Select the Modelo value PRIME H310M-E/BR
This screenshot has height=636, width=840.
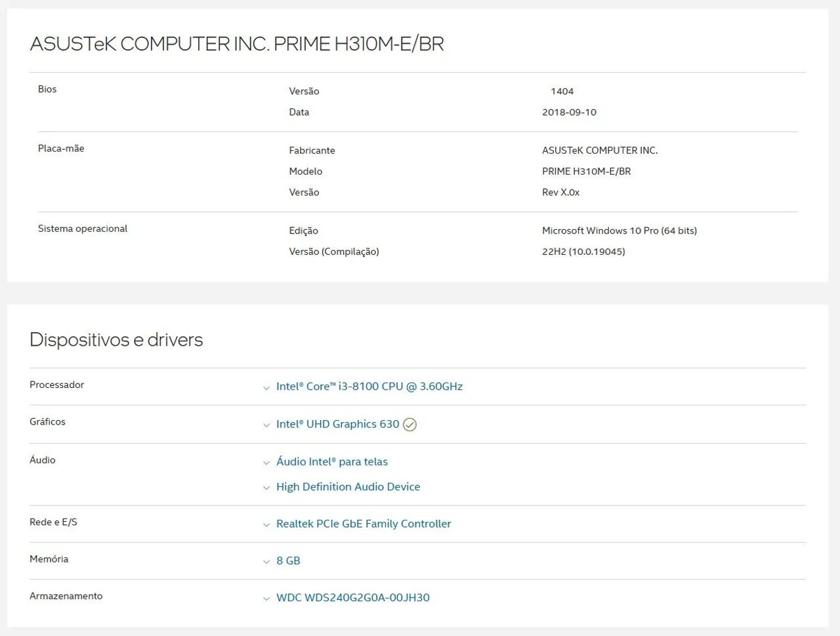(x=587, y=171)
